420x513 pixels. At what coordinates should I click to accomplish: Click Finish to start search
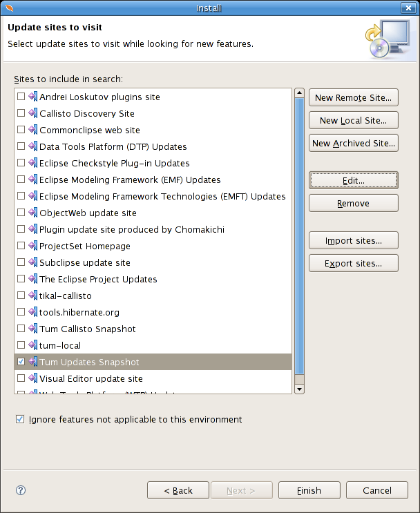click(309, 490)
